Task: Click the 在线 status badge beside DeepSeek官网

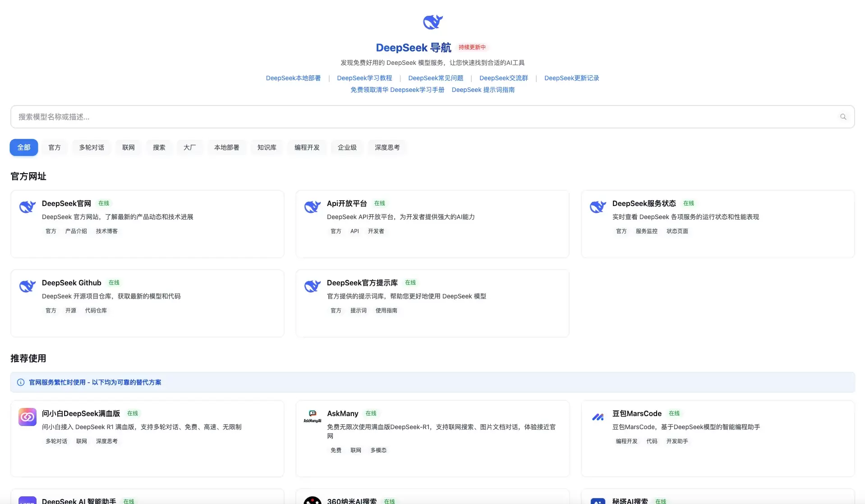Action: (x=104, y=203)
